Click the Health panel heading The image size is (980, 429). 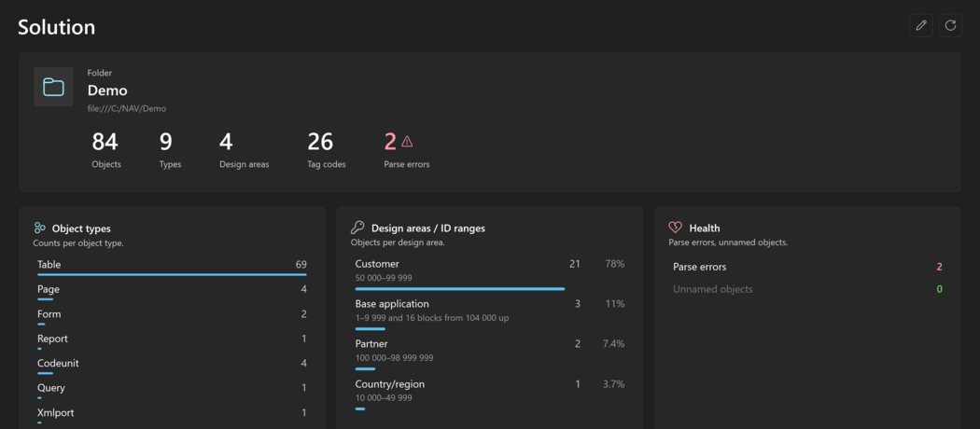(x=705, y=228)
